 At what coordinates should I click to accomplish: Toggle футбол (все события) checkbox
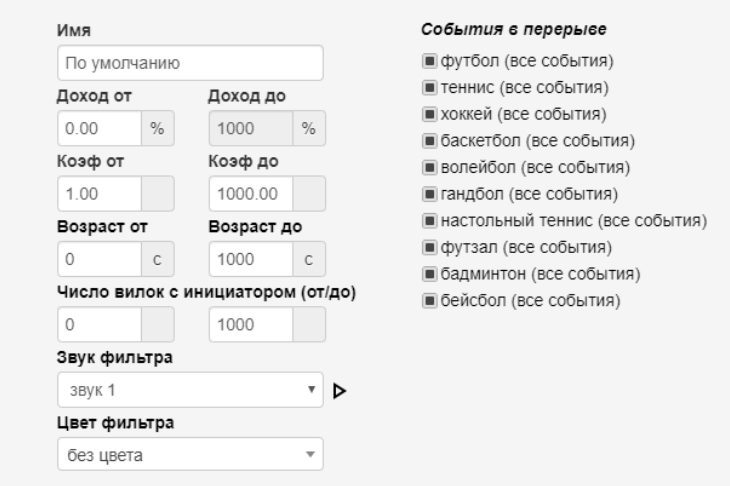pos(429,61)
